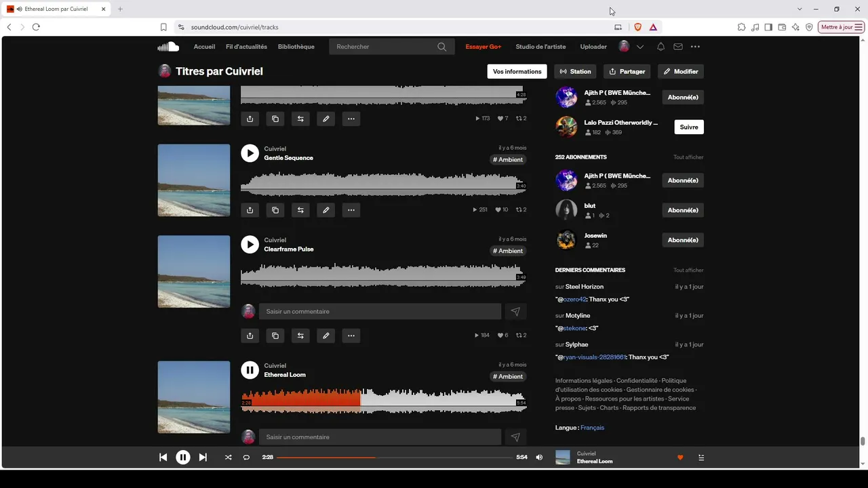Open messages envelope icon in header
Screen dimensions: 868x488
pos(678,47)
